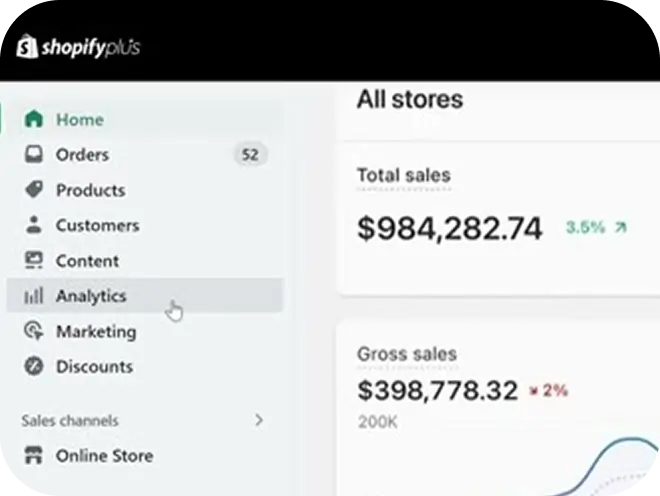Click the Products tag icon
This screenshot has height=496, width=660.
pyautogui.click(x=34, y=190)
